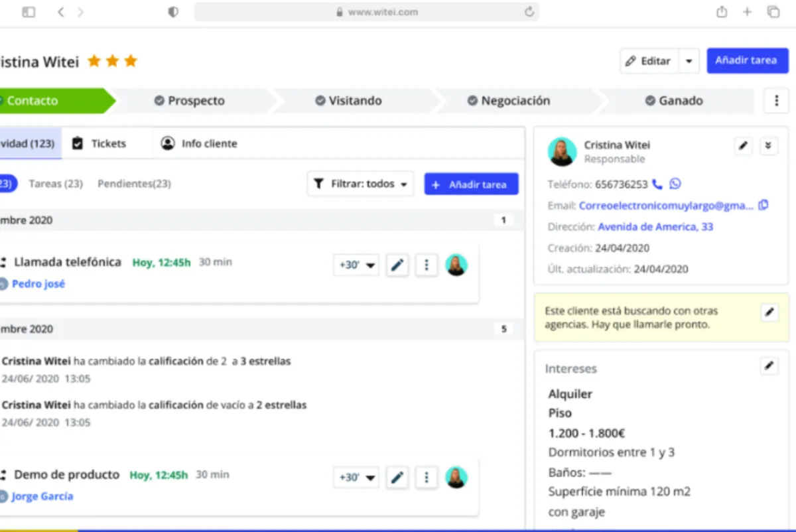This screenshot has height=532, width=796.
Task: Click the count badge showing 5
Action: click(x=503, y=329)
